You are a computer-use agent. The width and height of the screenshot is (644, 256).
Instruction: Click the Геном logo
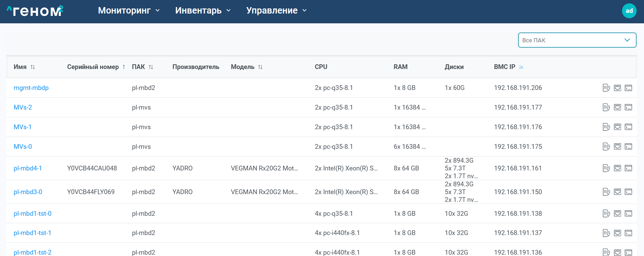(x=35, y=11)
